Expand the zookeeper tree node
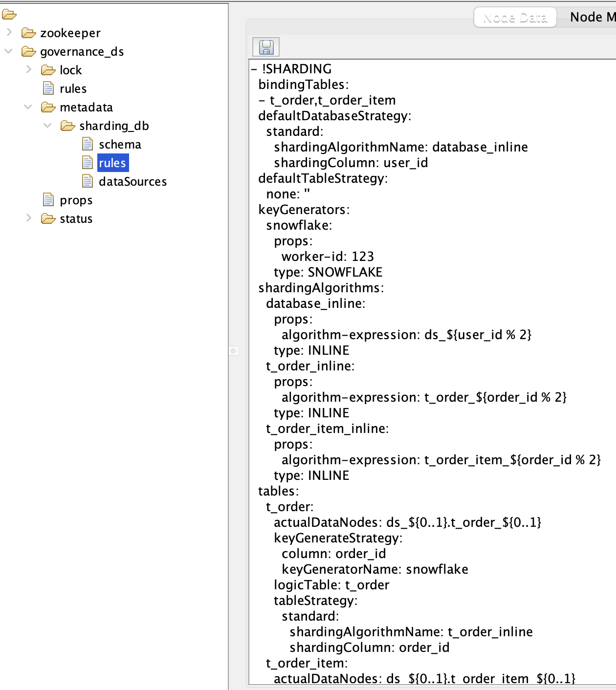 point(9,33)
